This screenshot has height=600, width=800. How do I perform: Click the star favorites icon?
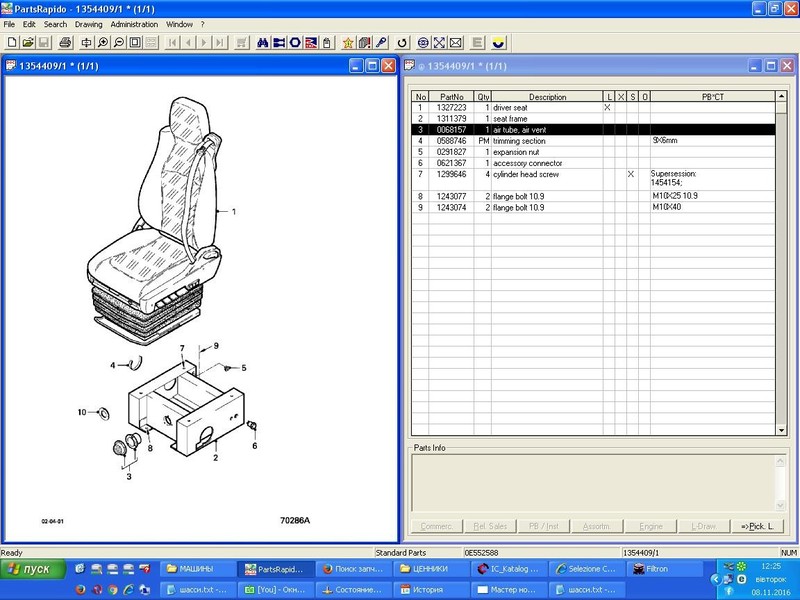(348, 43)
